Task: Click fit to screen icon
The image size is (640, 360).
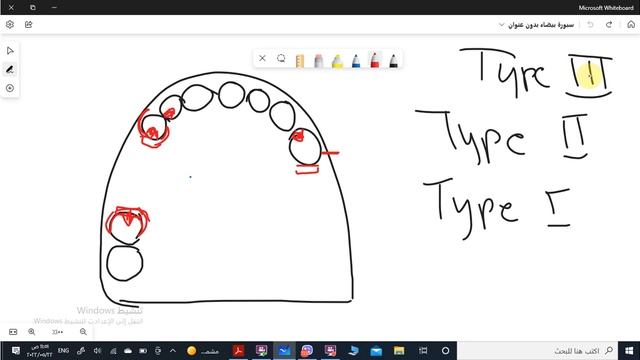Action: tap(13, 332)
